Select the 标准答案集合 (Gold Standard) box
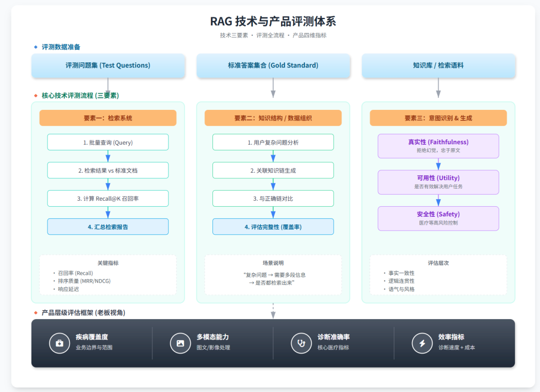The image size is (540, 392). (x=273, y=65)
